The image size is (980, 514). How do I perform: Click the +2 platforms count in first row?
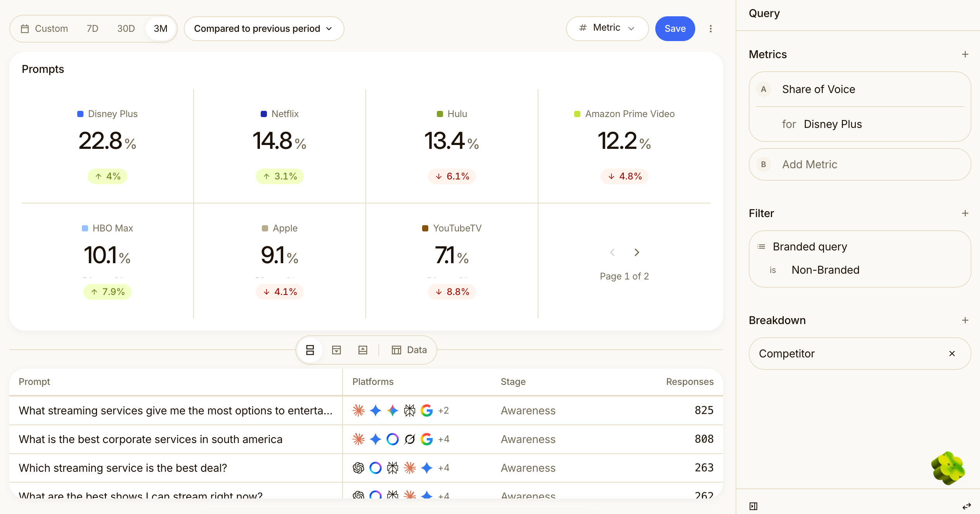tap(443, 411)
